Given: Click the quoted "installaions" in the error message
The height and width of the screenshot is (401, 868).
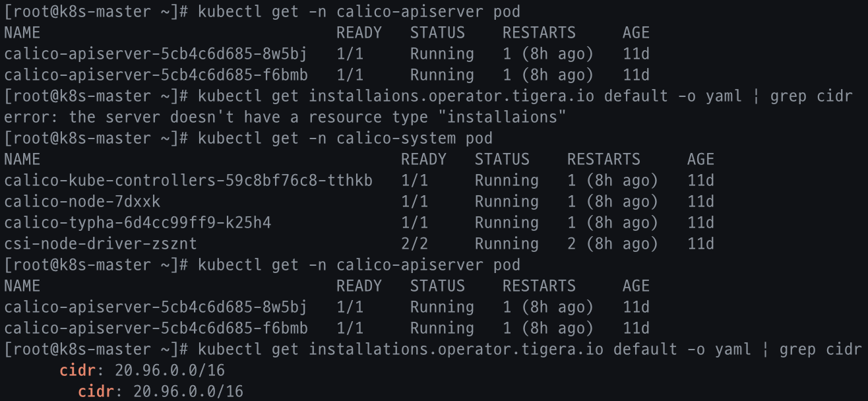Looking at the screenshot, I should point(506,117).
